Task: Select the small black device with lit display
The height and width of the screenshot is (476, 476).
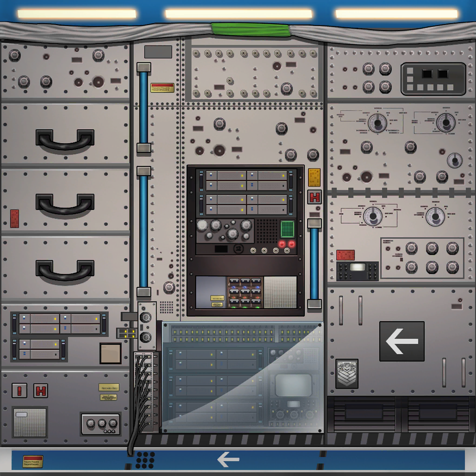Action: [x=357, y=271]
